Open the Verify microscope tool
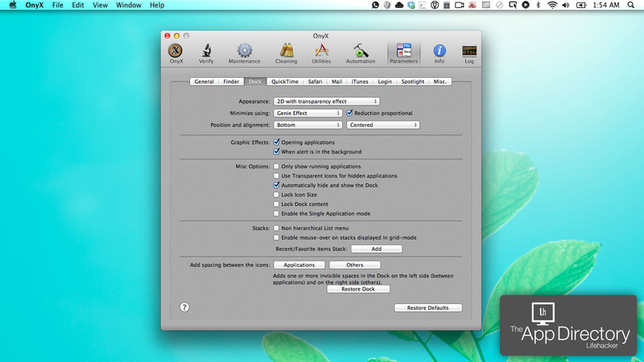This screenshot has height=362, width=644. [x=206, y=53]
